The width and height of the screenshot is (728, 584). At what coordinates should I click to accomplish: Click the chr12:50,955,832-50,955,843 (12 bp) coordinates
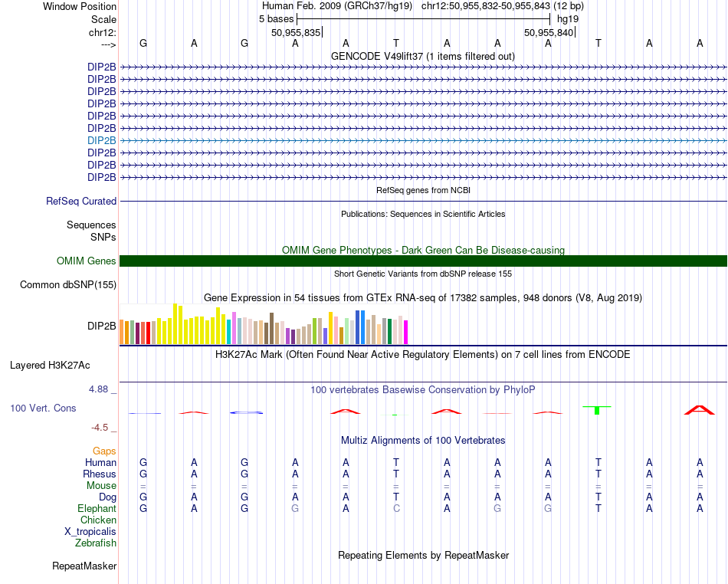click(x=503, y=6)
